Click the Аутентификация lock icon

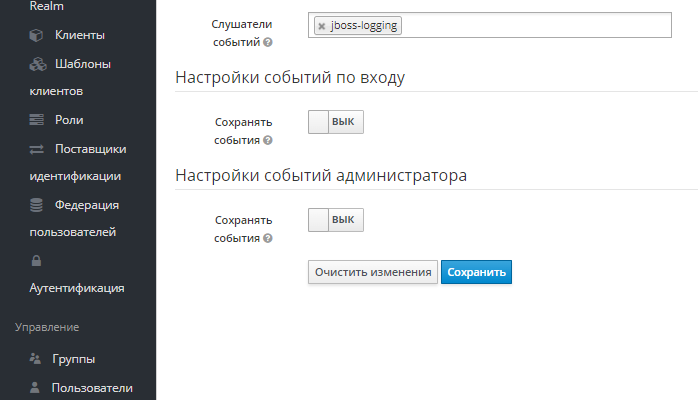click(x=37, y=261)
